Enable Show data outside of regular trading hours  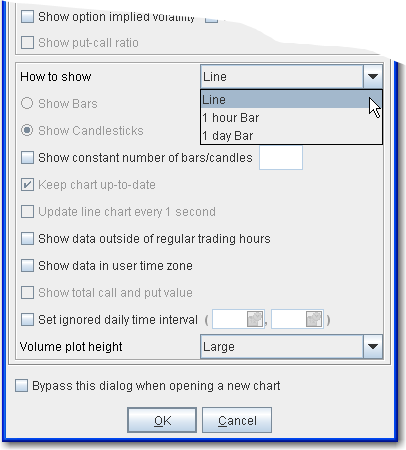tap(27, 239)
